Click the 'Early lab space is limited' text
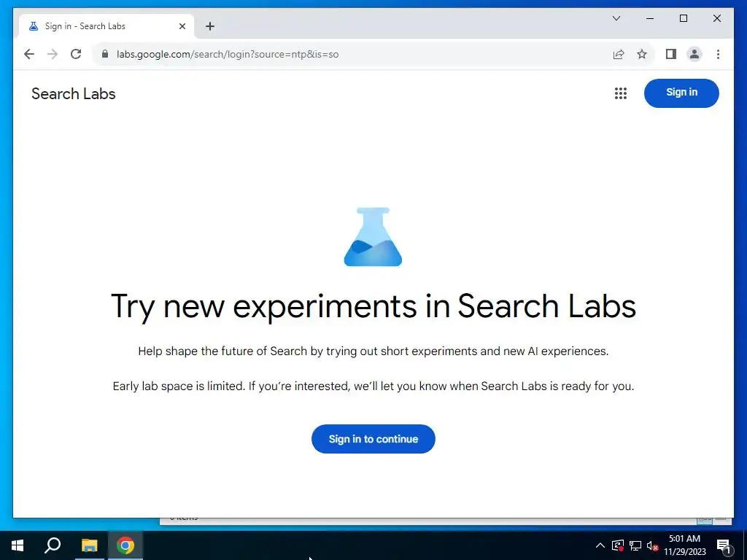 tap(373, 386)
